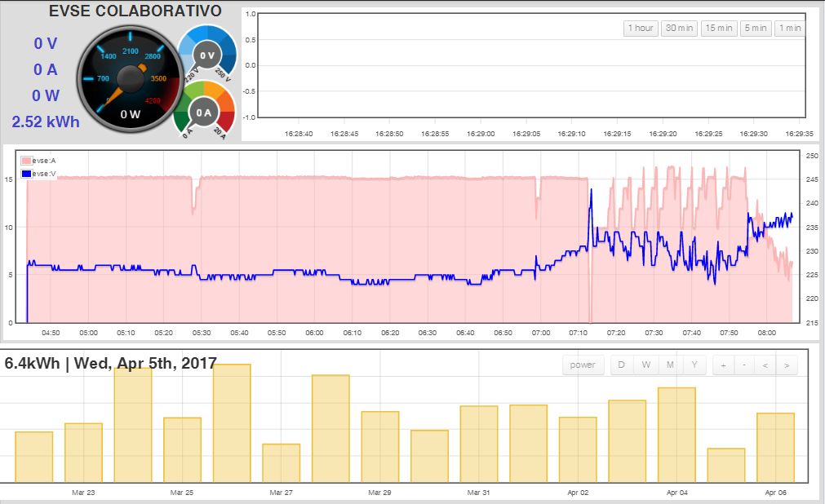
Task: Pan bar graph left with < button
Action: tap(765, 365)
